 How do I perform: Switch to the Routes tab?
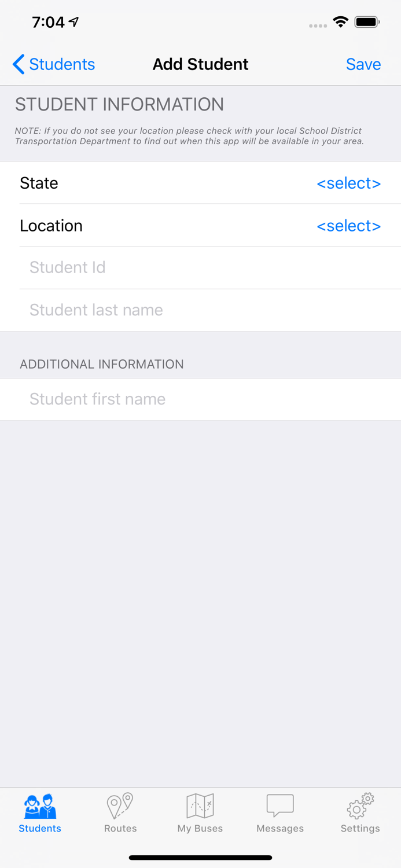coord(120,813)
